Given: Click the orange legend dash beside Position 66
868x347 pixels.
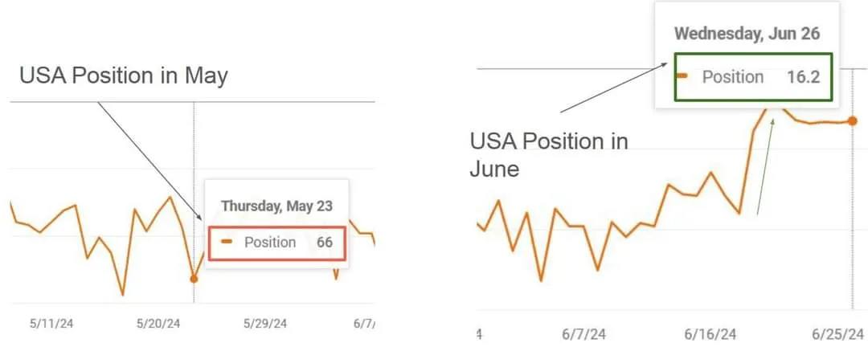Looking at the screenshot, I should tap(227, 243).
